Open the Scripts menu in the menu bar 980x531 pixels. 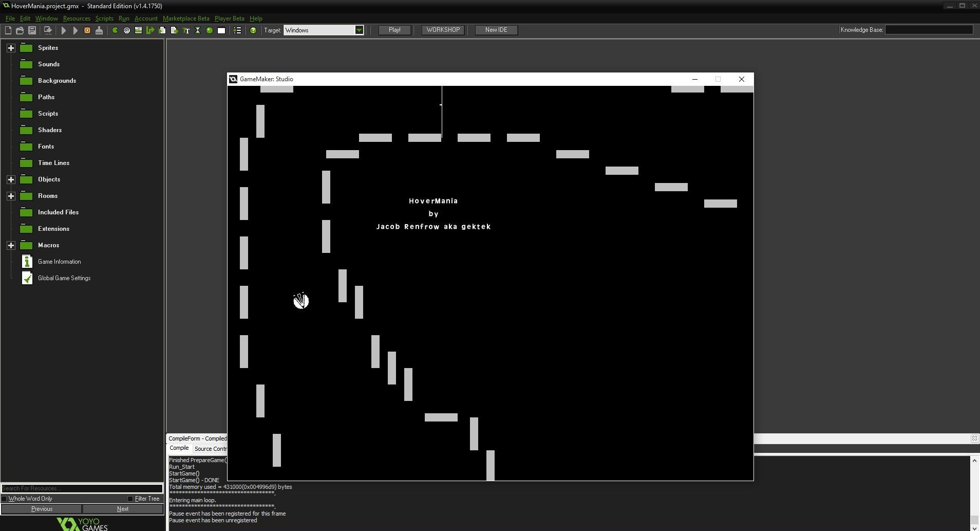(x=104, y=19)
